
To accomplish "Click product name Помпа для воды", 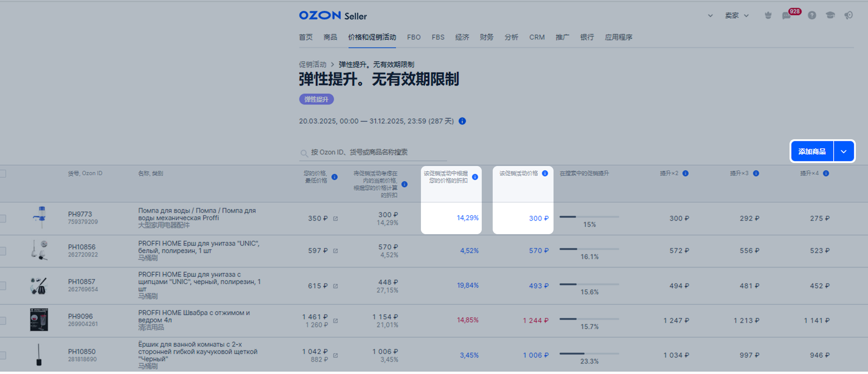I will [197, 215].
